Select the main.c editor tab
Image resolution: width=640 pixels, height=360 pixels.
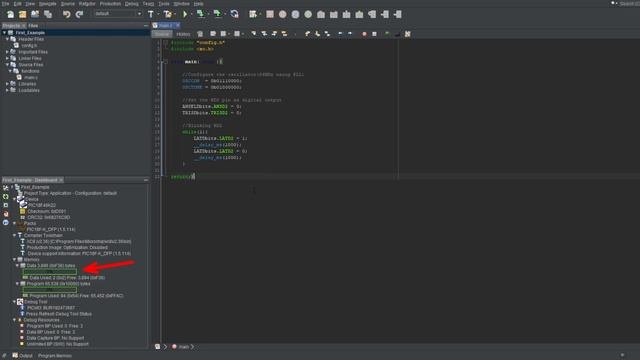pyautogui.click(x=165, y=25)
